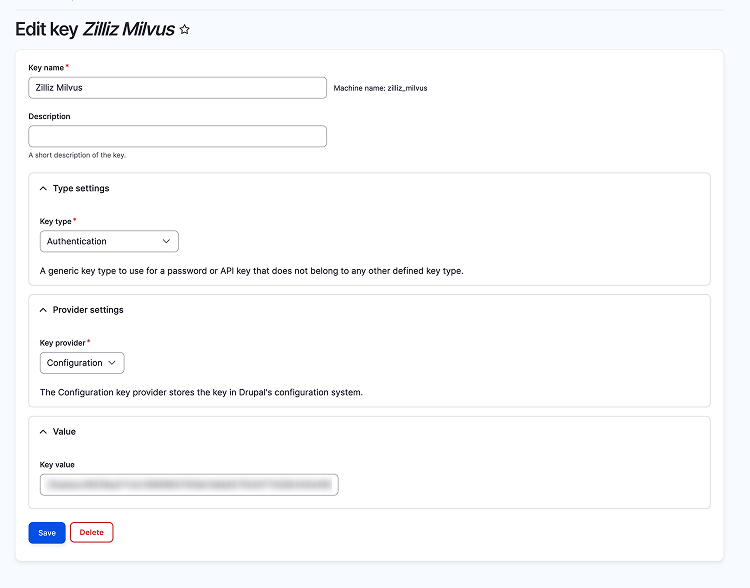The height and width of the screenshot is (588, 750).
Task: Click the 'Key provider' label
Action: tap(63, 343)
